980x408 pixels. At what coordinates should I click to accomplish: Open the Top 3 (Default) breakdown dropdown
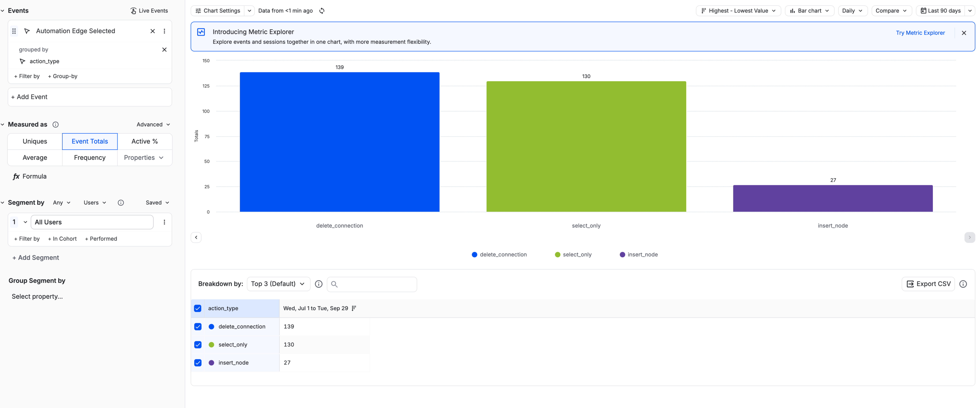278,284
